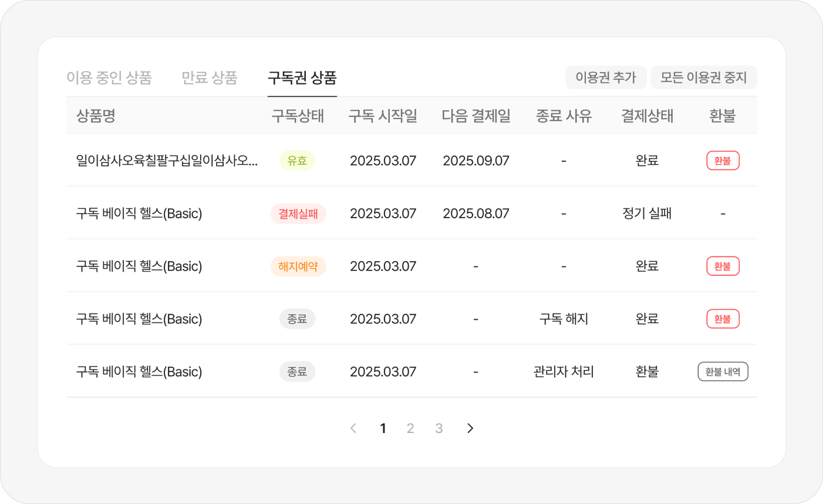The image size is (823, 504).
Task: Click the 이용권 추가 button
Action: click(x=606, y=77)
